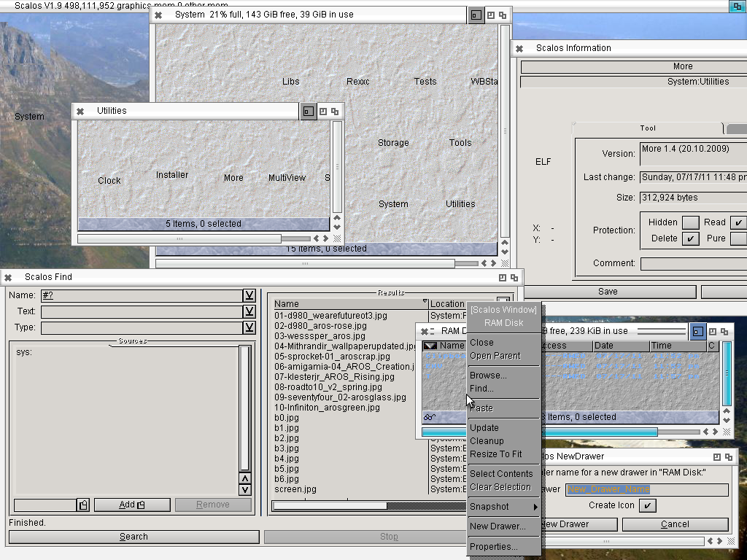Open the Tools drawer in System window
Screen dimensions: 747x560
[x=460, y=143]
